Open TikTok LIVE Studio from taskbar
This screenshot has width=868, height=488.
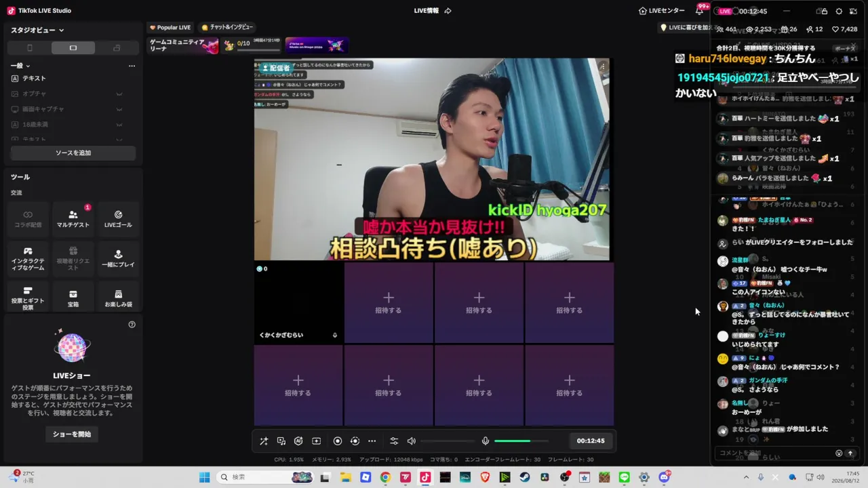(425, 477)
